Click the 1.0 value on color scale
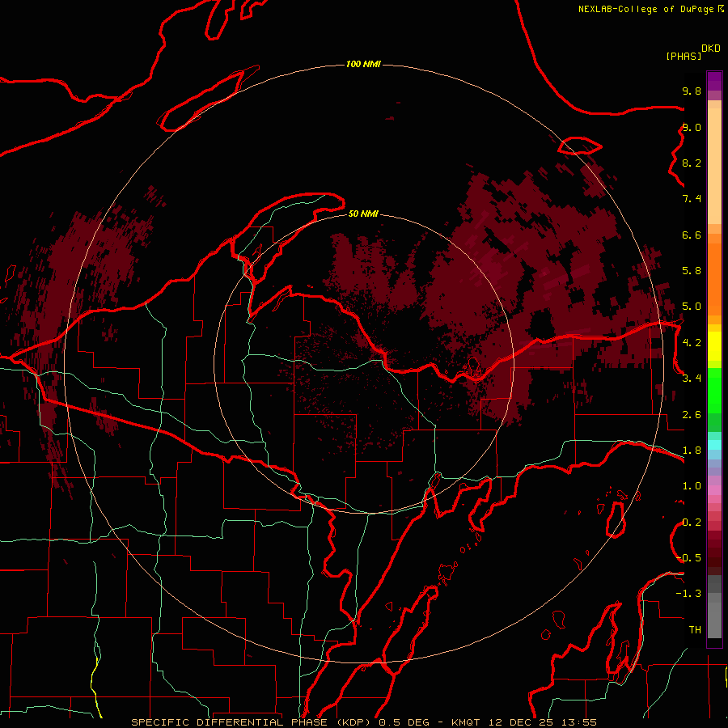The width and height of the screenshot is (728, 728). coord(692,486)
